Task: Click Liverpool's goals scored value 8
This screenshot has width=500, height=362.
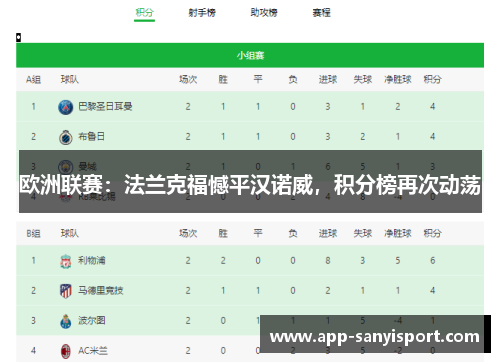Action: pyautogui.click(x=328, y=260)
